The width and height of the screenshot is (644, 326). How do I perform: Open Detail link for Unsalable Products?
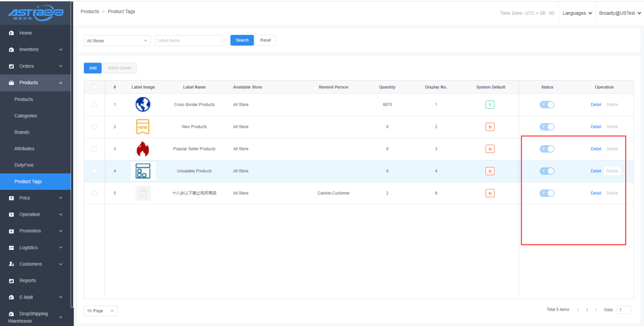596,171
